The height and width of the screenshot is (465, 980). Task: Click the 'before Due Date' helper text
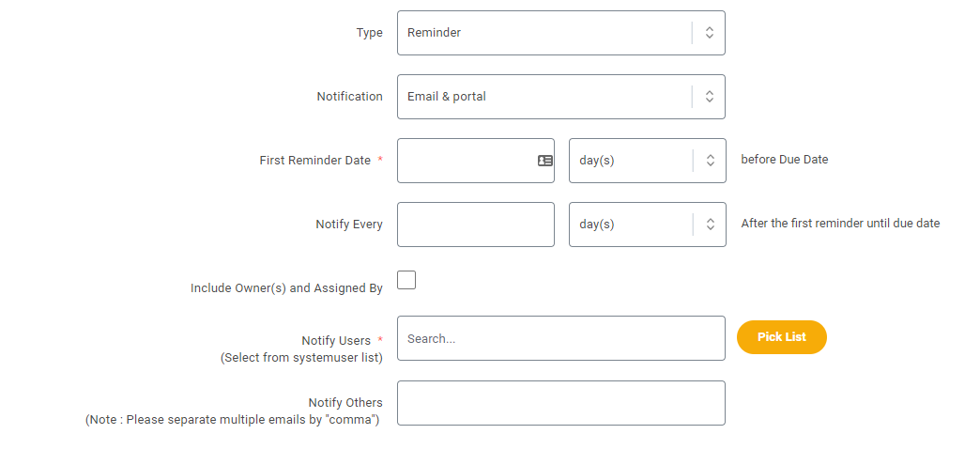(785, 160)
